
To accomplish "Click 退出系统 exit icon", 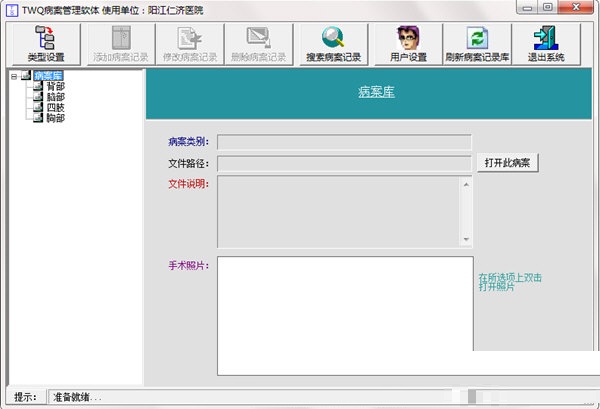I will tap(546, 44).
